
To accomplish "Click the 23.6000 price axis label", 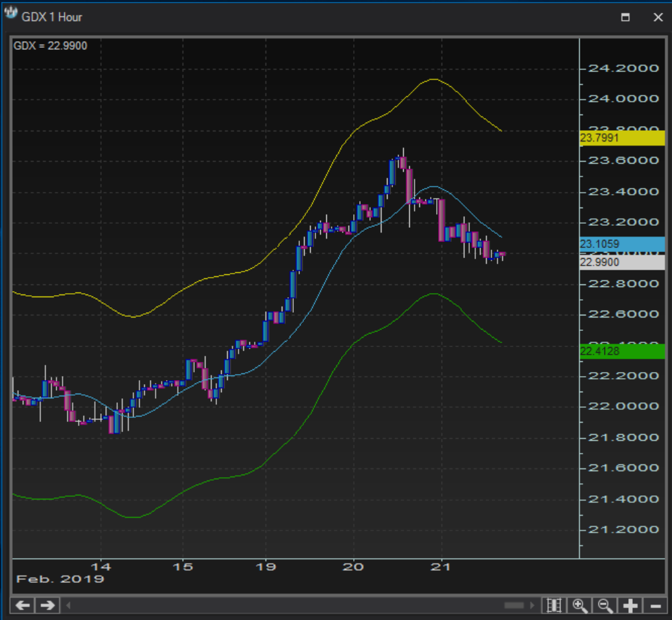I will (623, 160).
